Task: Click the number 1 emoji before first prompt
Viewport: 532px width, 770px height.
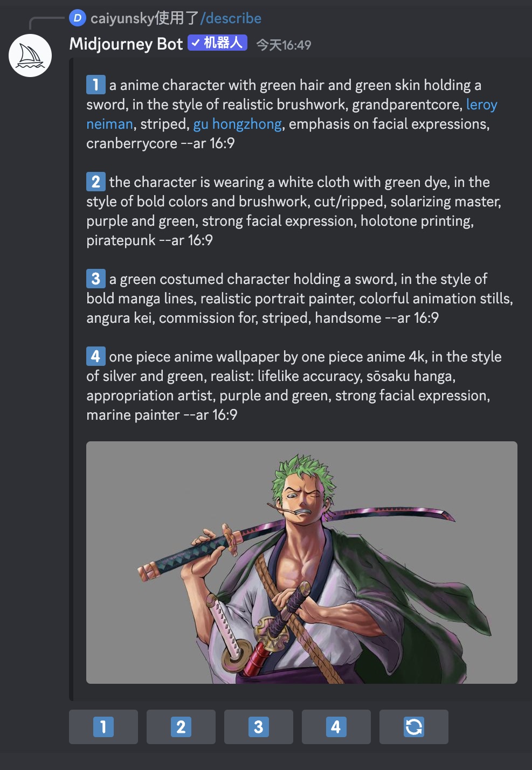Action: click(96, 85)
